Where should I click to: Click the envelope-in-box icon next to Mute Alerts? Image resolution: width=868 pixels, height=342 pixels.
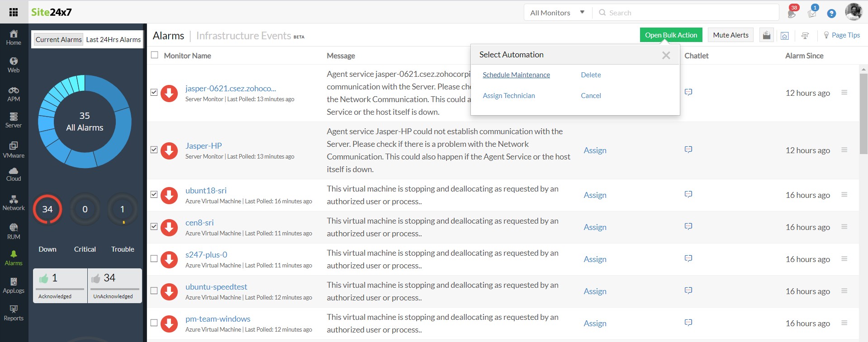(x=766, y=35)
